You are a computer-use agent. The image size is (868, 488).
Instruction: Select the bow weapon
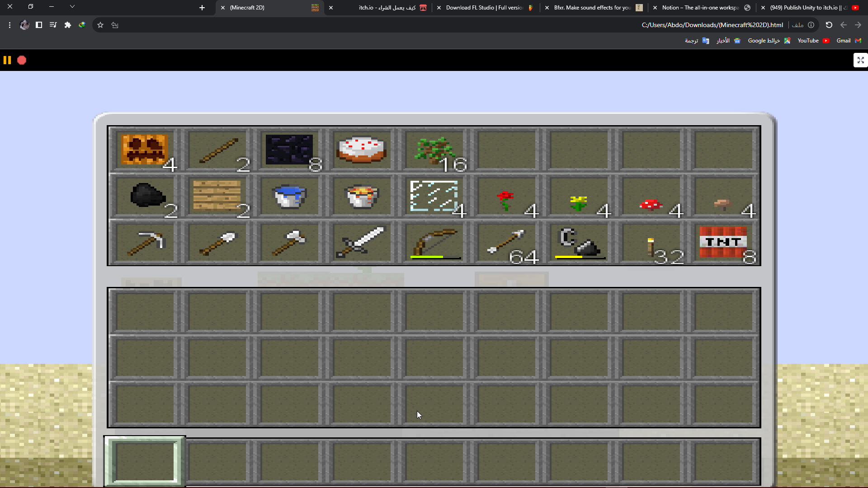[x=435, y=243]
